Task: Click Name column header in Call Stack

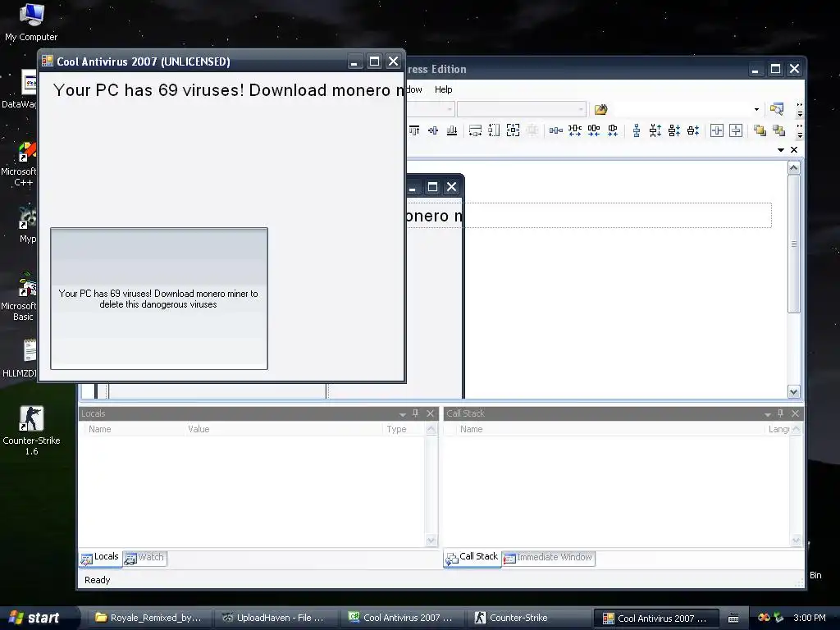Action: pyautogui.click(x=609, y=429)
